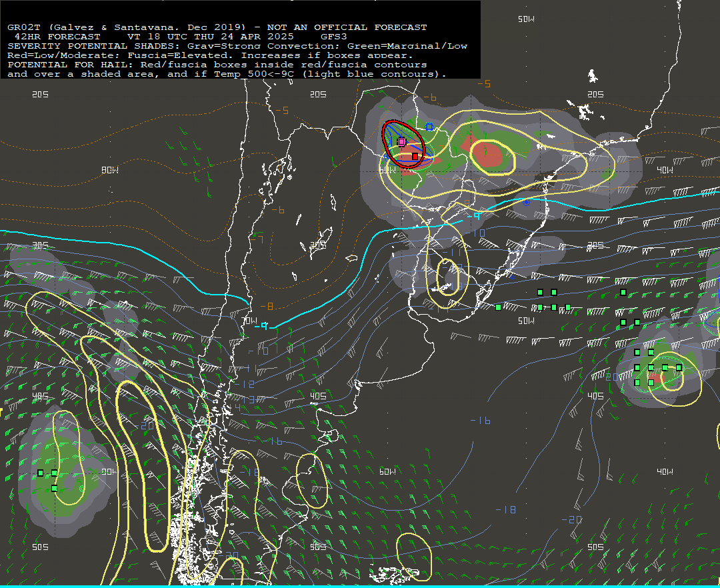720x588 pixels.
Task: Click the "GR02T" product name in header
Action: 24,27
